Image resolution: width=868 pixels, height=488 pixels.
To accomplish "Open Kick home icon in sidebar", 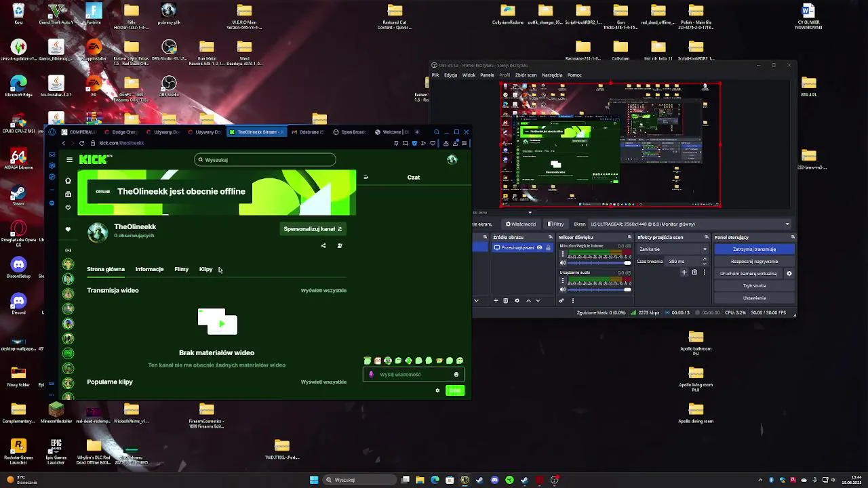I will pos(68,180).
